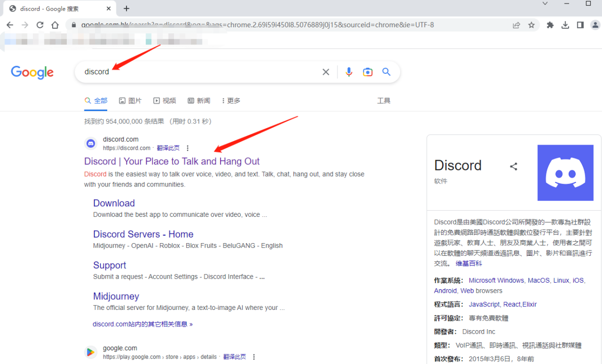Image resolution: width=602 pixels, height=364 pixels.
Task: Click the discord.com favicon in the first result
Action: tap(91, 144)
